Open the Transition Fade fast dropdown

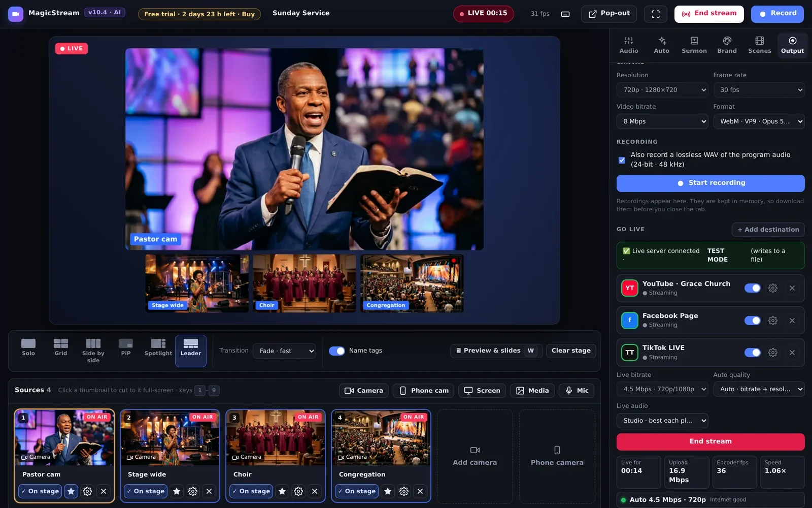coord(284,351)
